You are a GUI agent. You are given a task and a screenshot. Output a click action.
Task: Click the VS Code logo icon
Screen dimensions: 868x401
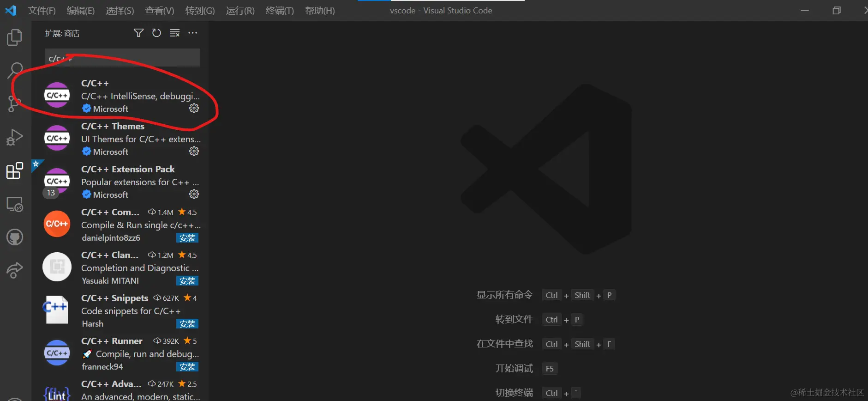[11, 10]
